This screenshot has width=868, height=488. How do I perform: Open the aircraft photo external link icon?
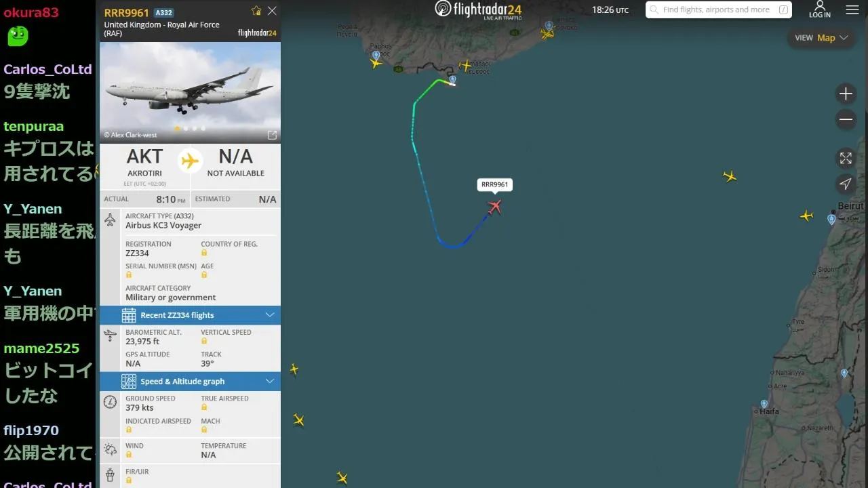tap(272, 135)
